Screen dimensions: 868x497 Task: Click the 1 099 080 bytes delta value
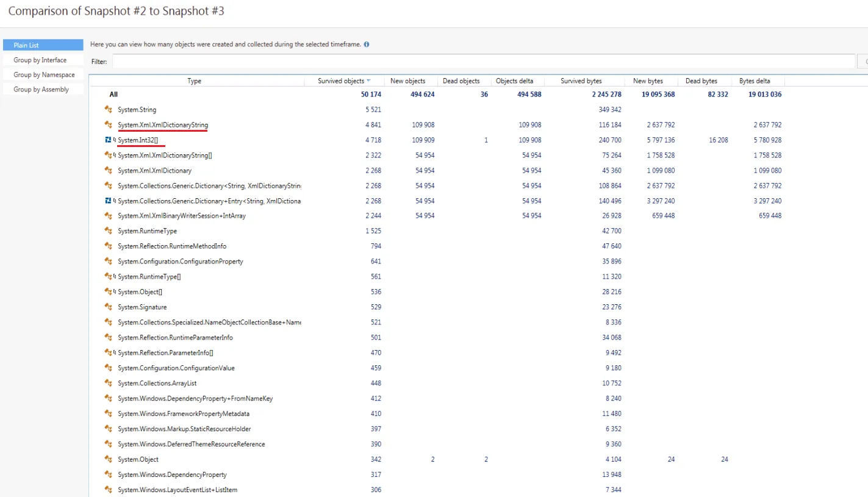768,171
